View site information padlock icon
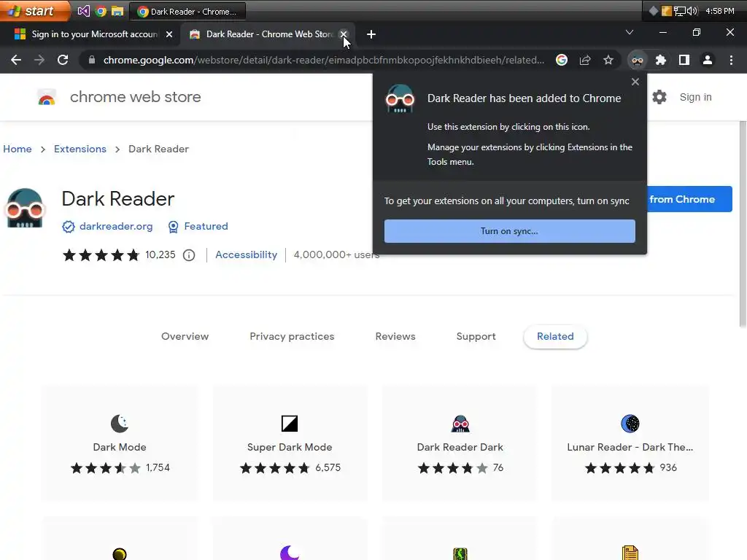The image size is (747, 560). coord(92,60)
